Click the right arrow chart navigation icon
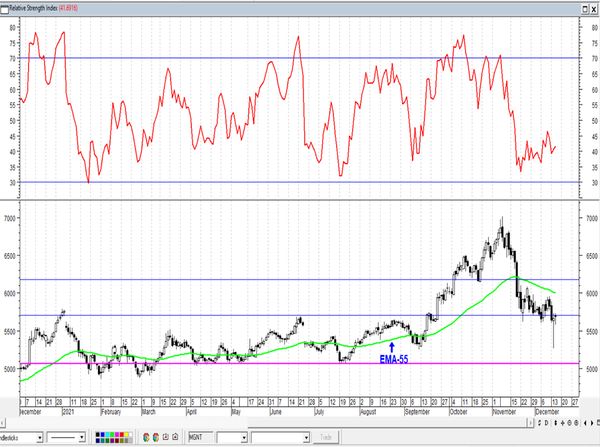The height and width of the screenshot is (447, 600). (x=592, y=423)
